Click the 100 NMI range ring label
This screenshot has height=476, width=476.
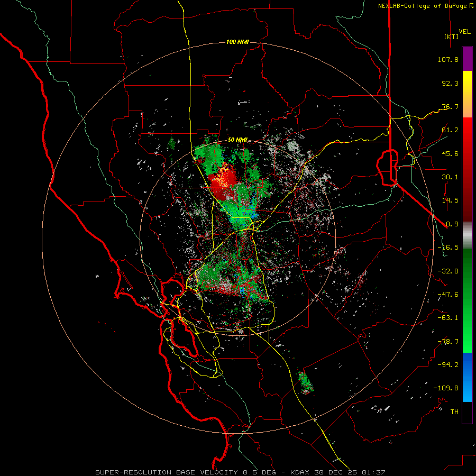coord(237,42)
